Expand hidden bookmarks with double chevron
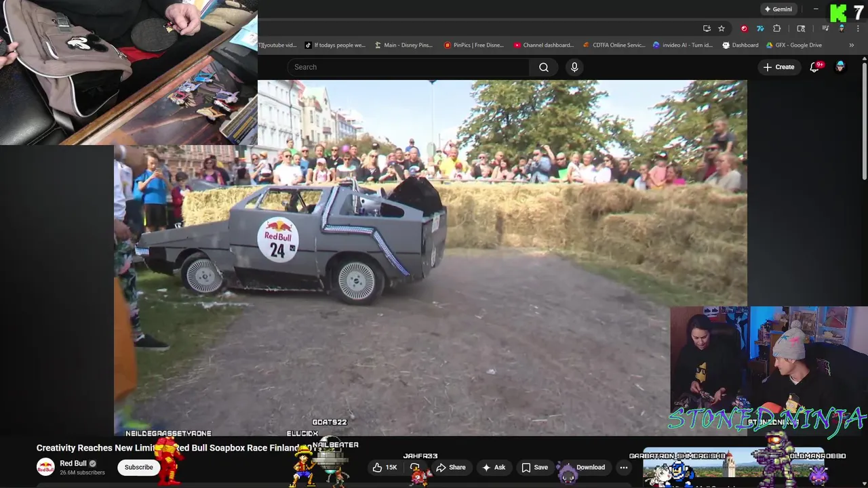868x488 pixels. tap(852, 45)
